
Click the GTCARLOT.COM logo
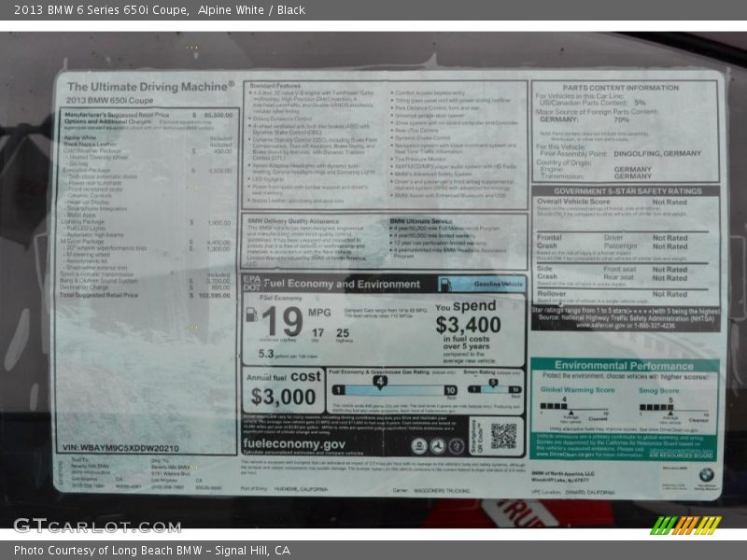(x=97, y=526)
